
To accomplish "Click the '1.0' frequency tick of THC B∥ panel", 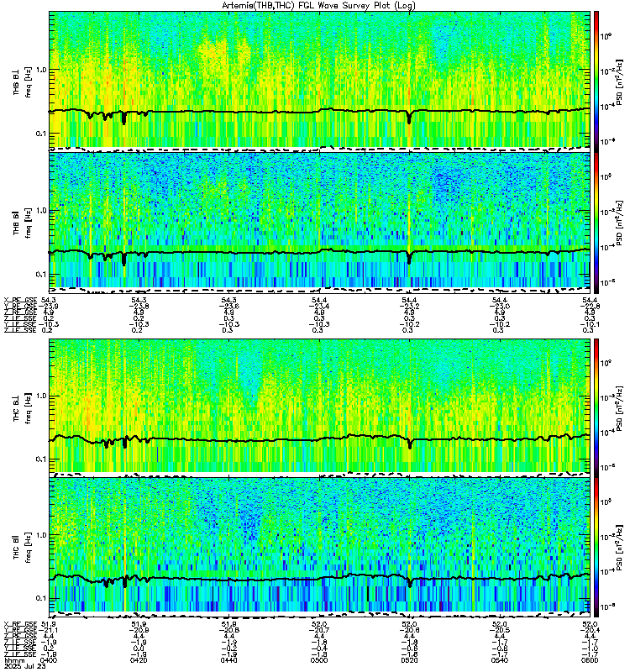I will (40, 535).
